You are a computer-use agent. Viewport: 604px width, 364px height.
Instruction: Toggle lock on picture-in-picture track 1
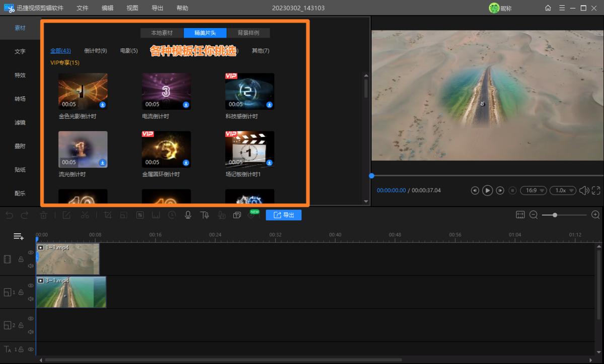(21, 293)
